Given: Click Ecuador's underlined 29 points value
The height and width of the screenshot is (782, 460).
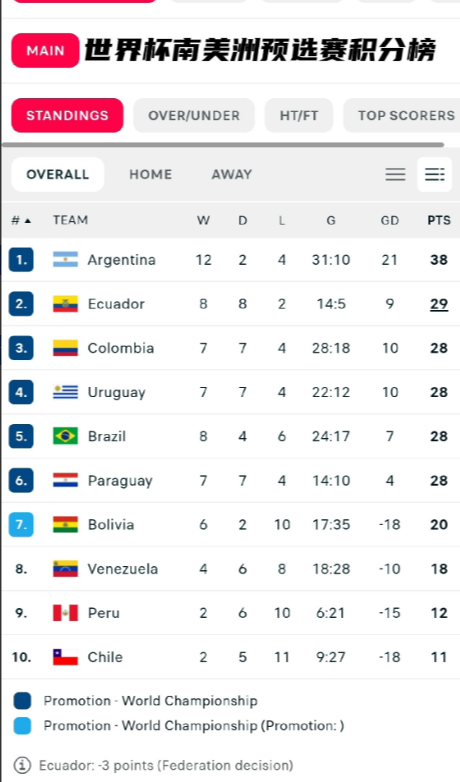Looking at the screenshot, I should click(x=439, y=304).
